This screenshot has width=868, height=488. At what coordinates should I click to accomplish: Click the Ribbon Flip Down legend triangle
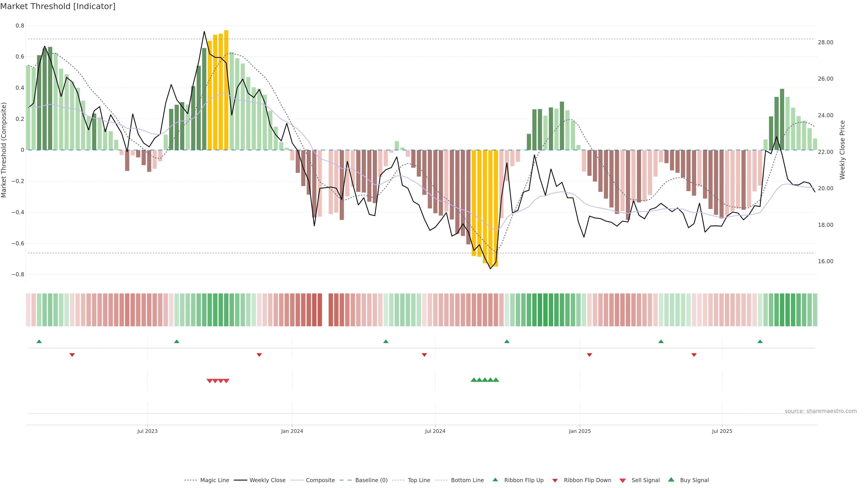coord(555,481)
